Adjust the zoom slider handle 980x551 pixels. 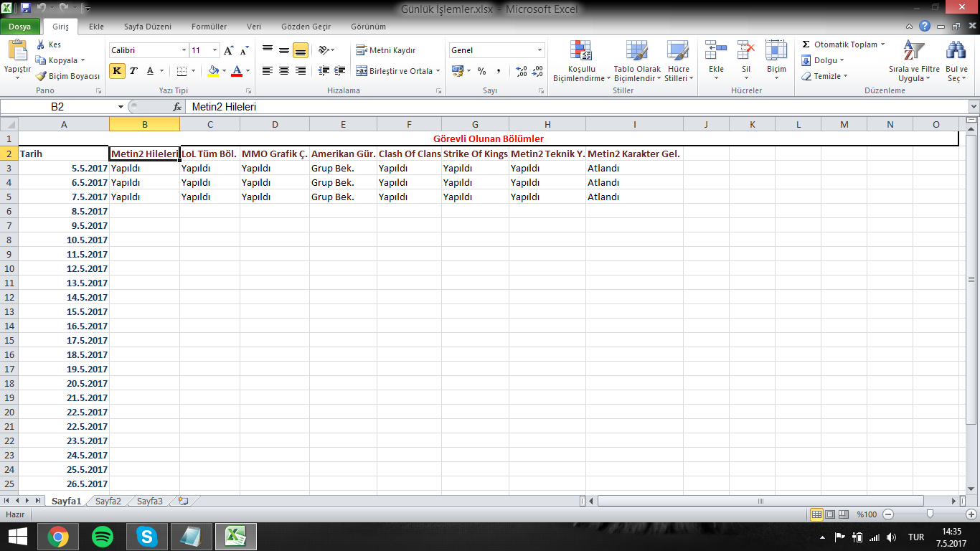click(930, 514)
